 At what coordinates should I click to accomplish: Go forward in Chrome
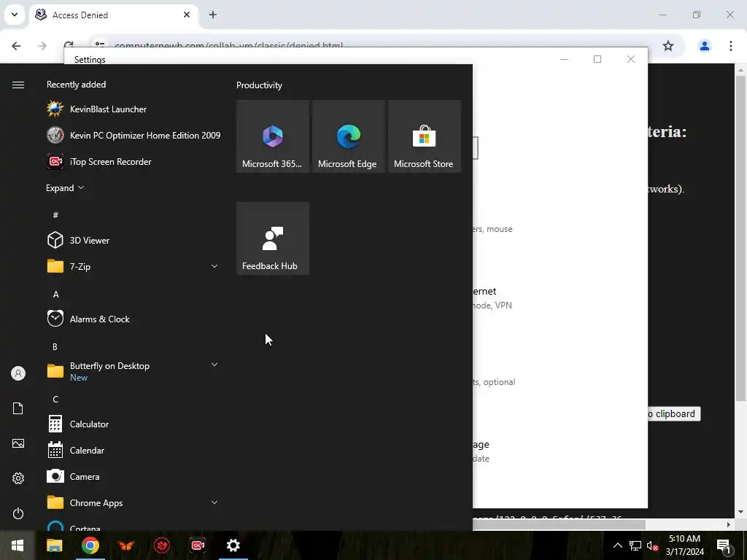[42, 46]
